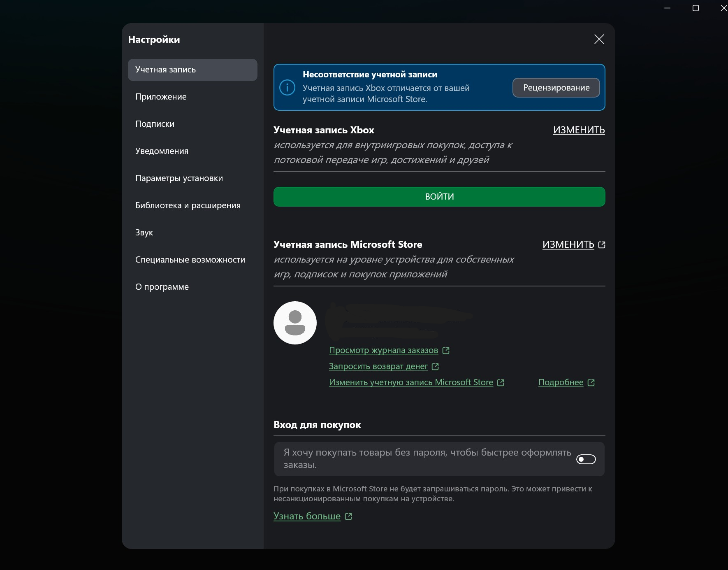Click external-link icon next to Узнать больше

[348, 516]
